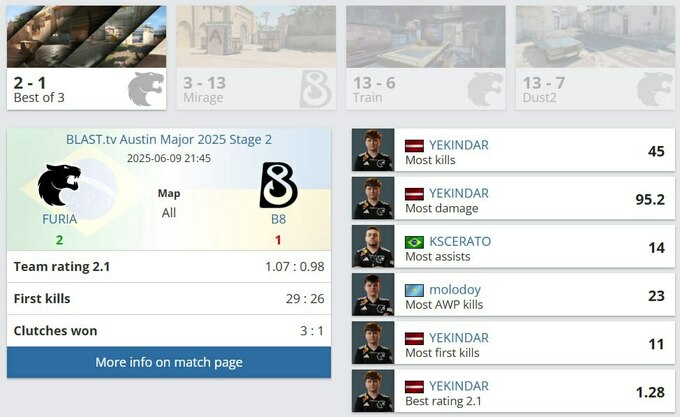
Task: Click KSCERATO's player photo thumbnail
Action: coord(373,246)
